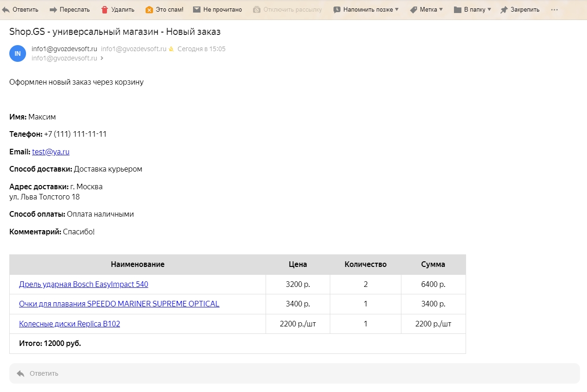Click the yellow bell icon near sender
The height and width of the screenshot is (392, 587).
click(x=171, y=49)
